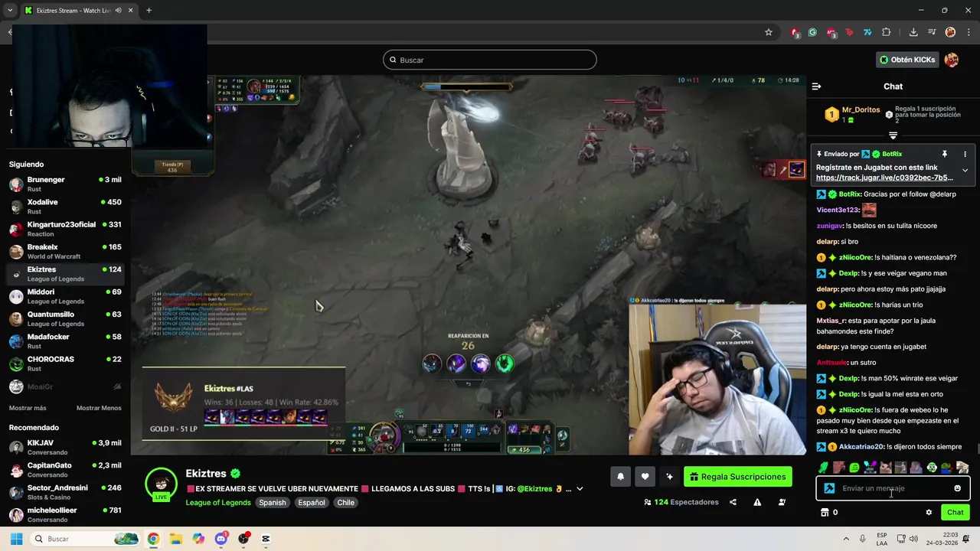This screenshot has height=551, width=980.
Task: Select the Chile tag
Action: (346, 503)
